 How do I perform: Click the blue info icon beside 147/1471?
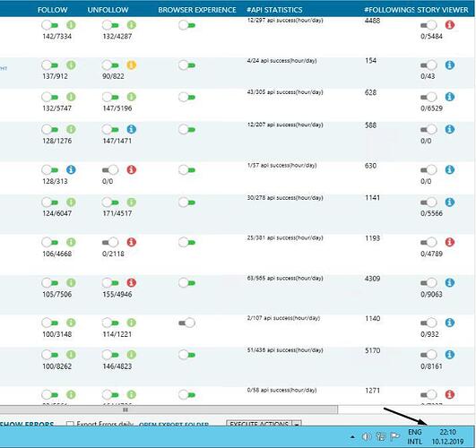(x=131, y=129)
